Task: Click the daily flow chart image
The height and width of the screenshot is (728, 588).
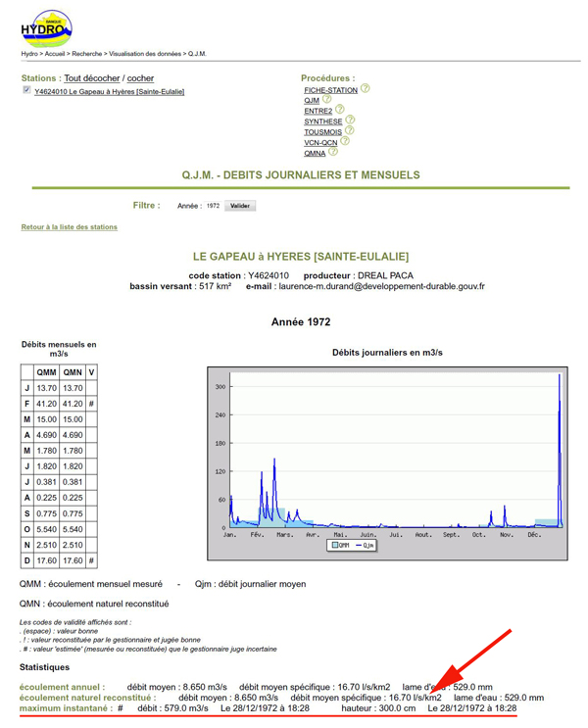Action: 387,463
